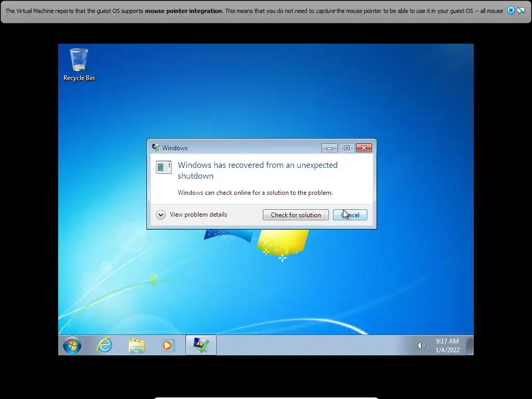
Task: Click the dialog title bar Windows icon
Action: click(156, 148)
